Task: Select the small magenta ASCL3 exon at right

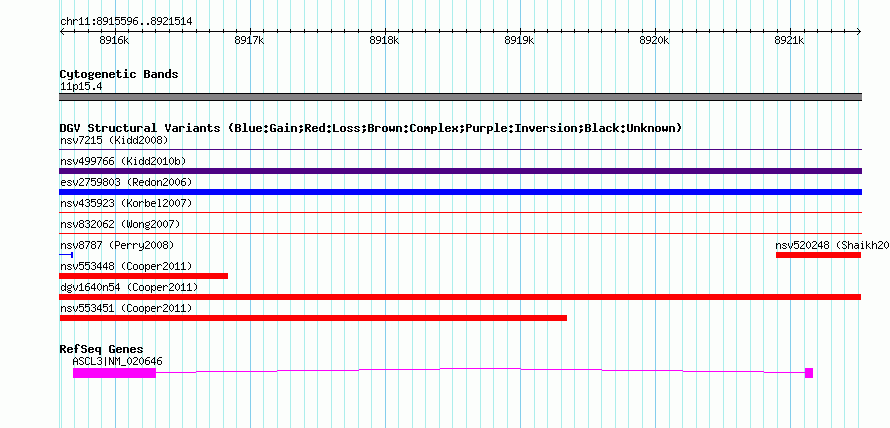Action: point(809,373)
